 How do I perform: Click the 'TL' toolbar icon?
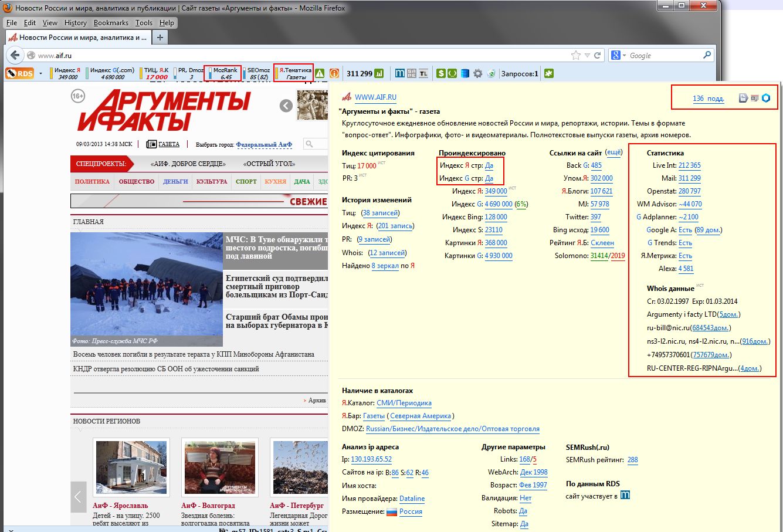tap(423, 73)
